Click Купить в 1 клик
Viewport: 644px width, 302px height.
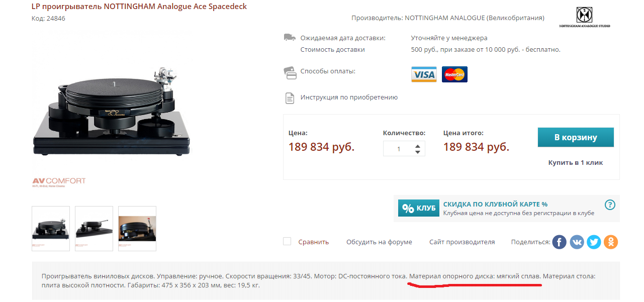tap(576, 162)
